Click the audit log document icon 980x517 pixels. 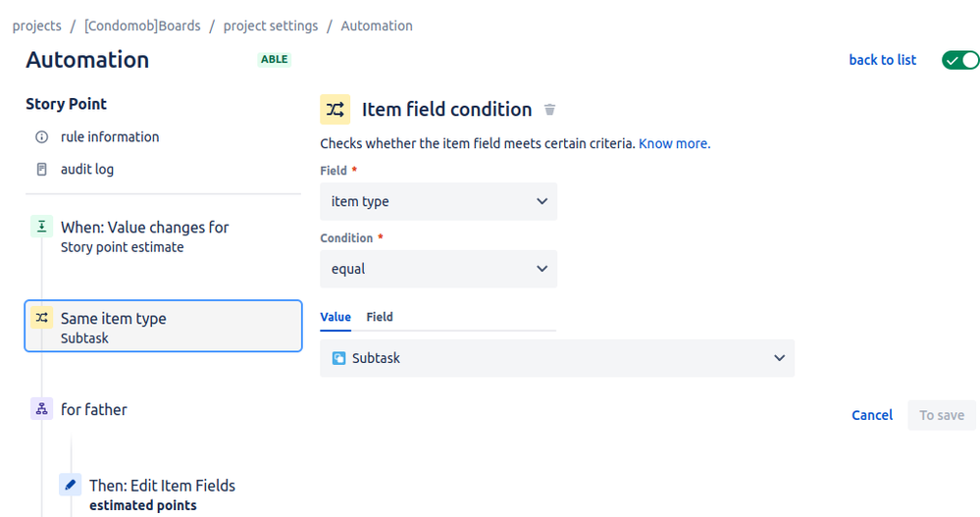click(x=42, y=170)
